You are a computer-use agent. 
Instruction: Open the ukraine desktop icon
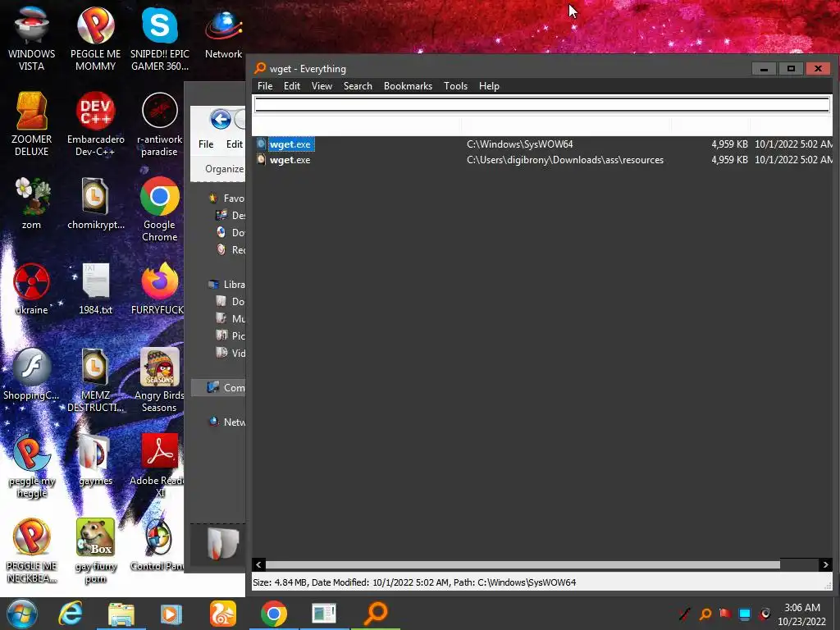pyautogui.click(x=32, y=288)
